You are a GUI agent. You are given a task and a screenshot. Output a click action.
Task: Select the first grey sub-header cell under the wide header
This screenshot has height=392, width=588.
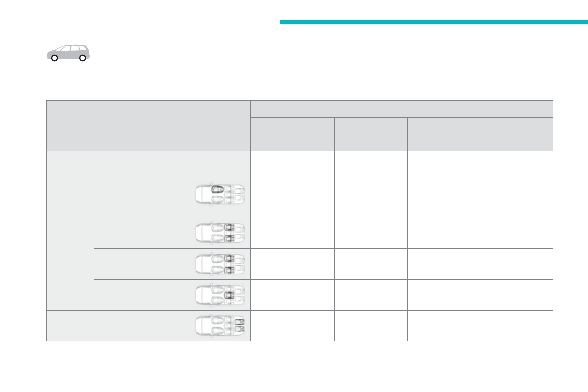[292, 134]
